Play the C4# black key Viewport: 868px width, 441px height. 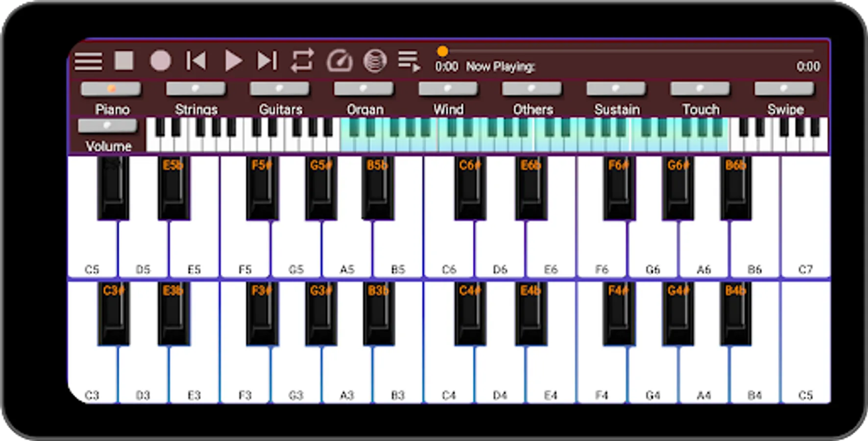click(x=470, y=314)
